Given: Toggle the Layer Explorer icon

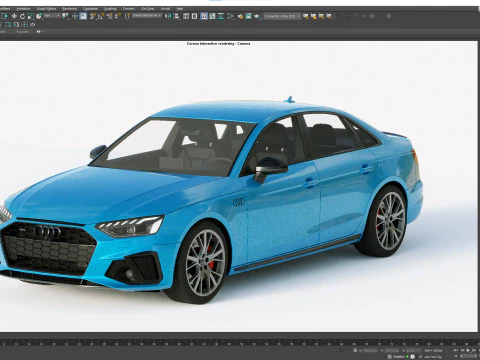Looking at the screenshot, I should [194, 16].
